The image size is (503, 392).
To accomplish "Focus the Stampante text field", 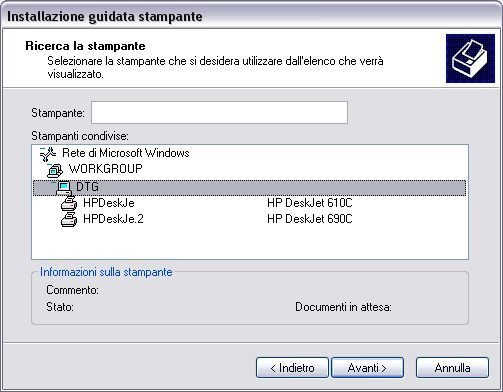I will pyautogui.click(x=219, y=113).
